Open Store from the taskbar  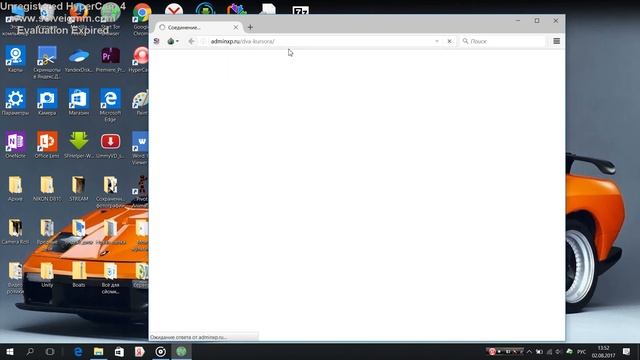tap(119, 351)
